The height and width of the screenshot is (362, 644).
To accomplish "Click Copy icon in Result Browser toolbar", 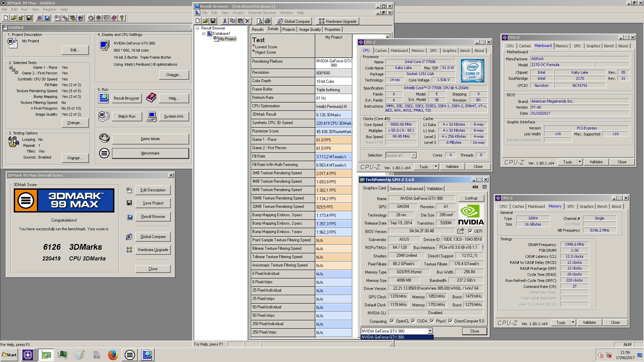I will point(232,21).
